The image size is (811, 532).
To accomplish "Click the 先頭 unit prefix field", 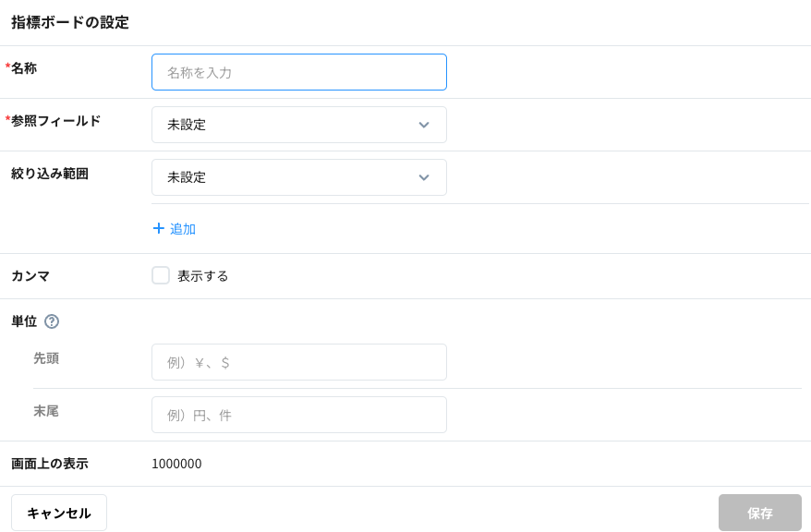I will 298,362.
